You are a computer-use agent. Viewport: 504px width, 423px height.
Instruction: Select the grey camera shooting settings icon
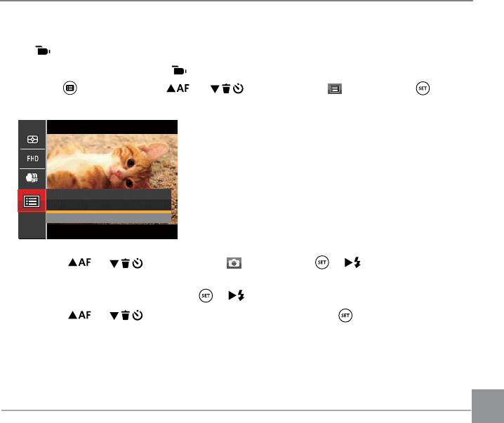coord(234,263)
